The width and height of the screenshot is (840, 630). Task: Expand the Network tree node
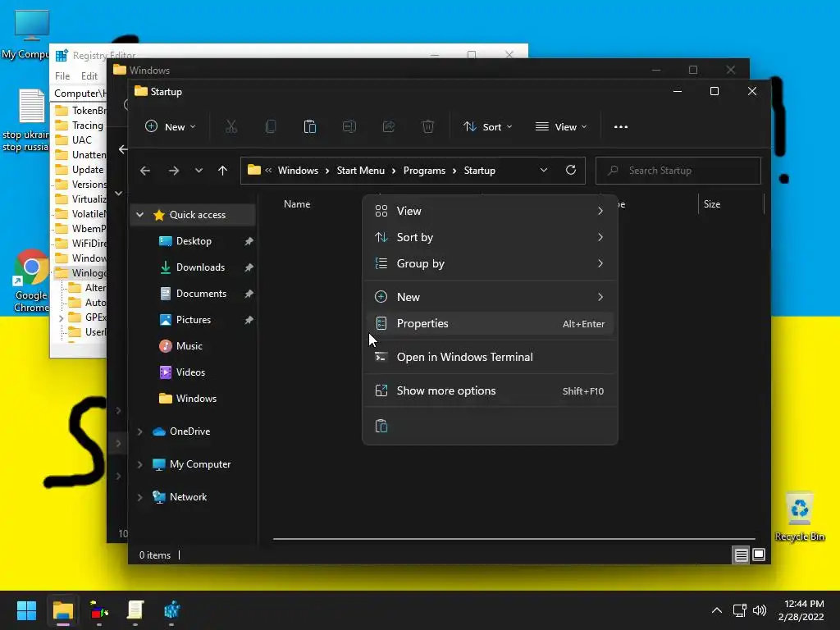click(139, 497)
